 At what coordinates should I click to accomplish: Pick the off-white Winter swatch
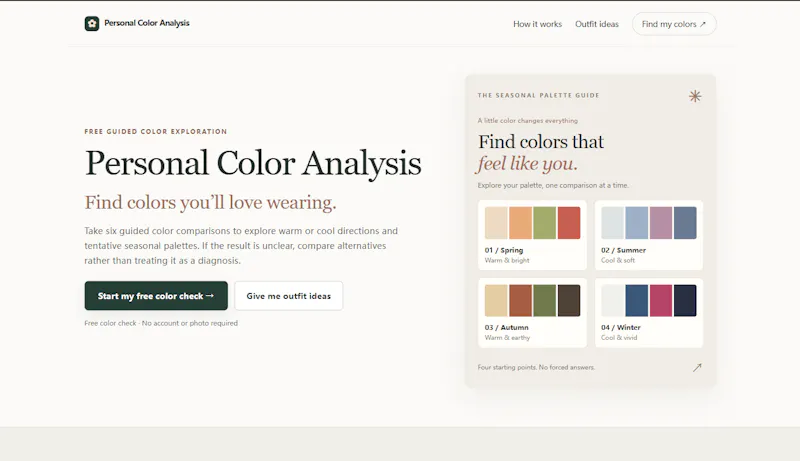[x=612, y=300]
